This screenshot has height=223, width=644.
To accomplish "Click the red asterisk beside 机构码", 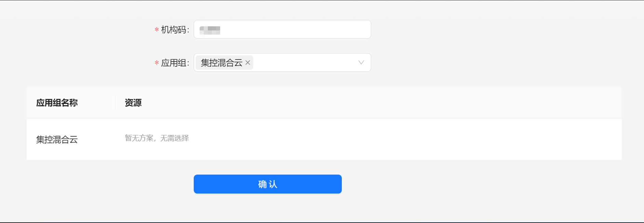I will [x=157, y=30].
